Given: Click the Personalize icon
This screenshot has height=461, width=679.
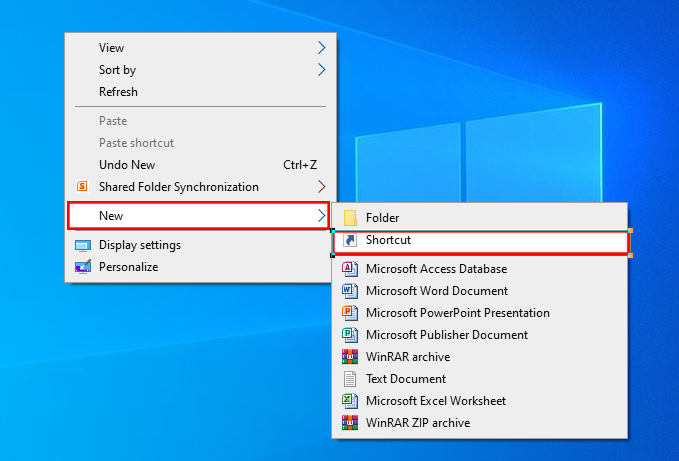Looking at the screenshot, I should click(x=83, y=267).
